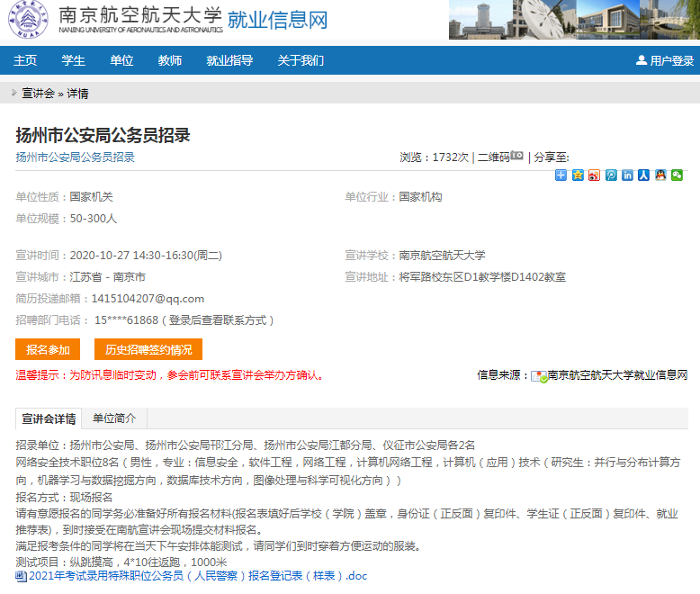This screenshot has width=700, height=594.
Task: Open the 关于我们 menu item
Action: click(x=301, y=60)
